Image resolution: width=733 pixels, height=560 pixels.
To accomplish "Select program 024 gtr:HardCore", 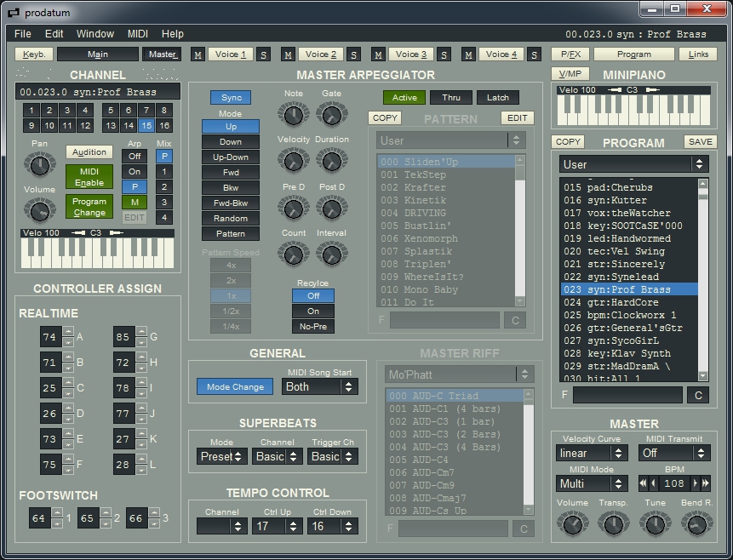I will [629, 302].
